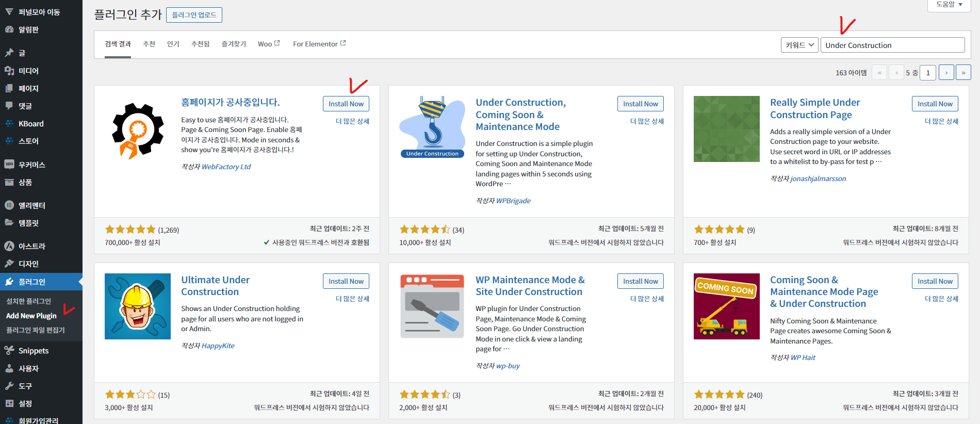Click the COMING SOON crane thumbnail
The height and width of the screenshot is (424, 980).
point(727,306)
